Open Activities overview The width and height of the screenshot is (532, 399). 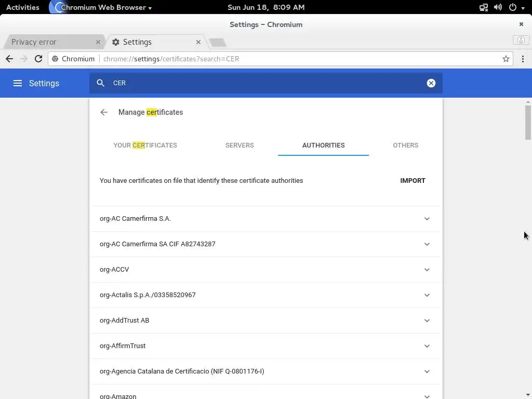23,7
